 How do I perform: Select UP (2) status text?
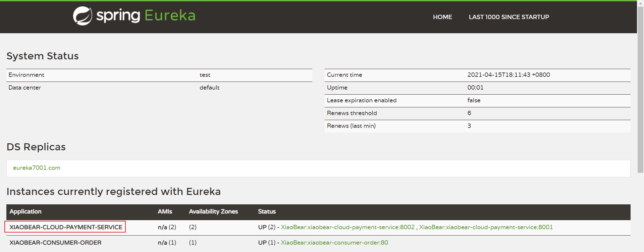pos(267,227)
